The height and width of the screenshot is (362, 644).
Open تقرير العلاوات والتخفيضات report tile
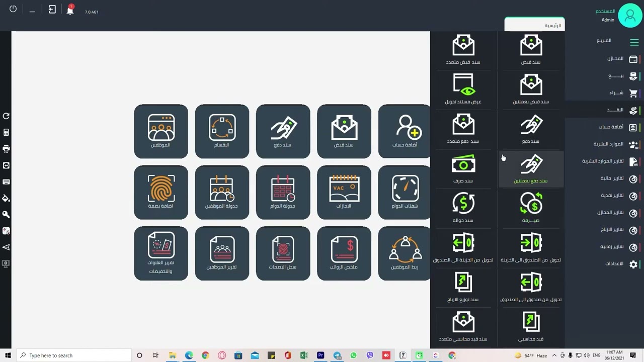(161, 253)
